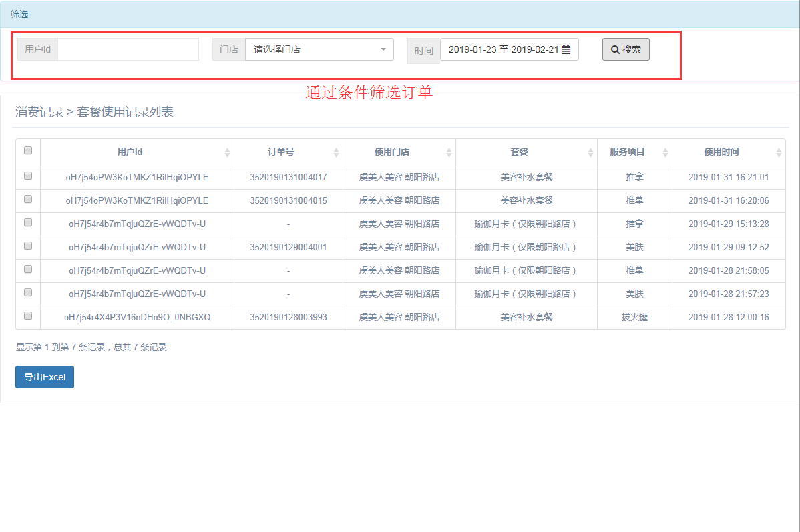Click sort arrows on 使用时间 column
800x532 pixels.
pyautogui.click(x=779, y=152)
